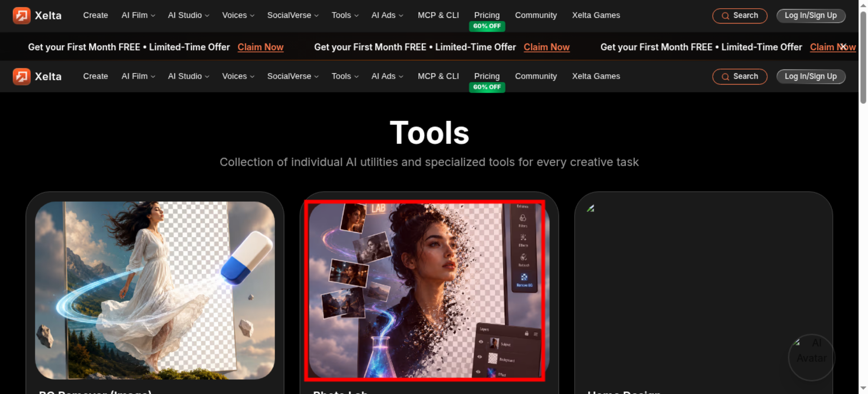Expand Voices dropdown in second navbar
This screenshot has width=868, height=394.
[238, 76]
